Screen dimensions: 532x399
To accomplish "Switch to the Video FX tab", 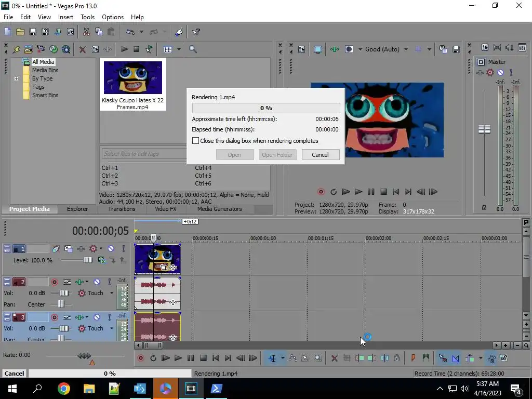I will (x=166, y=209).
